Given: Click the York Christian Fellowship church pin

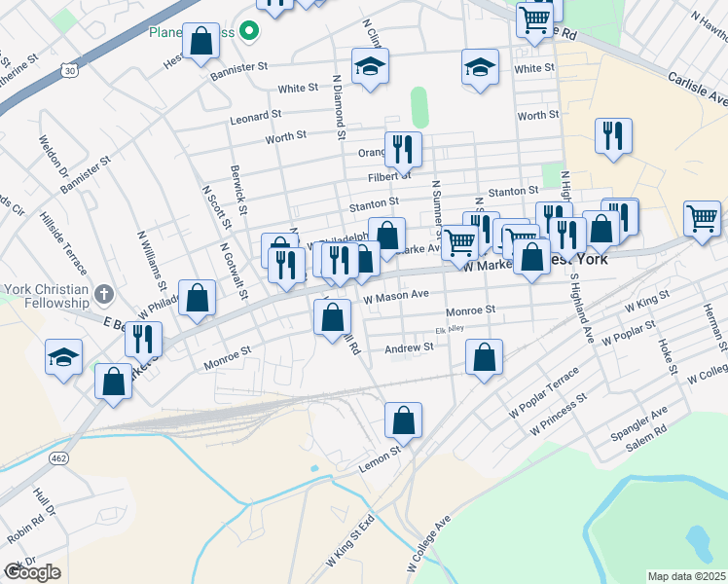Looking at the screenshot, I should tap(103, 294).
